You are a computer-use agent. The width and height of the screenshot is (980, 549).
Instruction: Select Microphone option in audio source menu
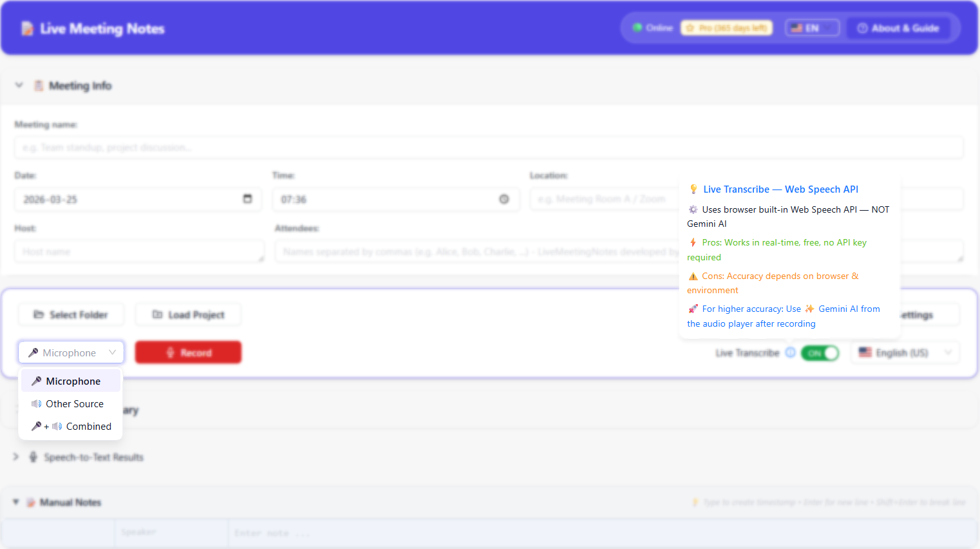pyautogui.click(x=71, y=381)
